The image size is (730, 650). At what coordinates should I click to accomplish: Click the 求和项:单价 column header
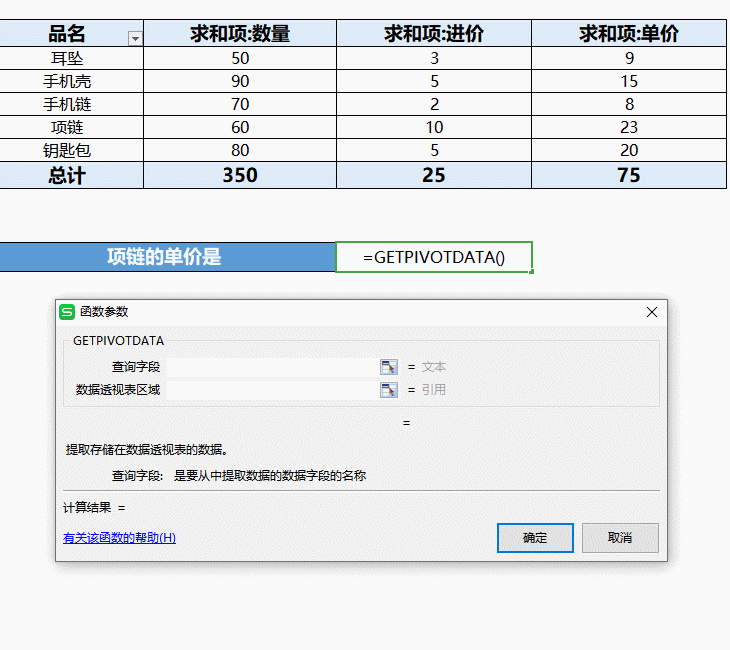click(x=629, y=34)
